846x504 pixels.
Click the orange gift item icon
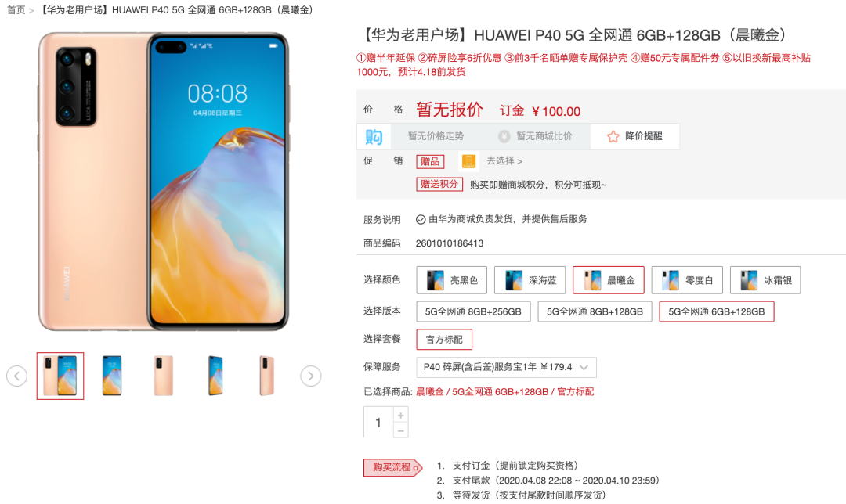468,160
